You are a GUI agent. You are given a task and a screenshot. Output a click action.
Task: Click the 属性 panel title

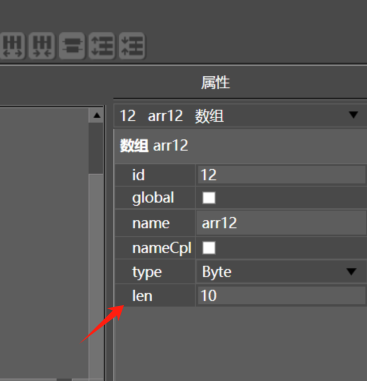(215, 83)
